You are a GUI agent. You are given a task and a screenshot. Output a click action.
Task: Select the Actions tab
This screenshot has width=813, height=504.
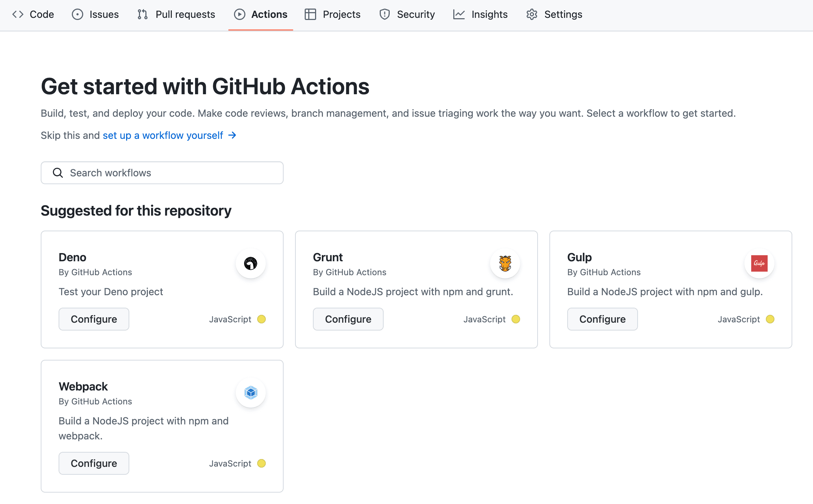(x=261, y=14)
